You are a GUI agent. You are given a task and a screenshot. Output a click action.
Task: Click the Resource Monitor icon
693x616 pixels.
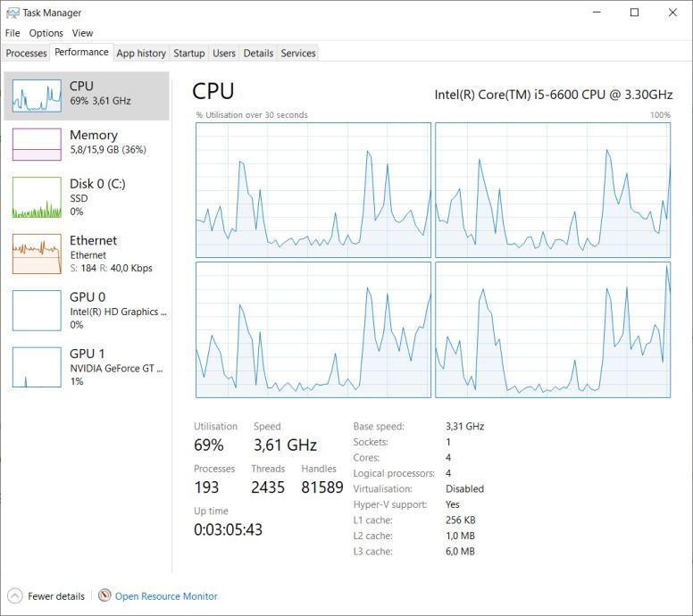(104, 595)
